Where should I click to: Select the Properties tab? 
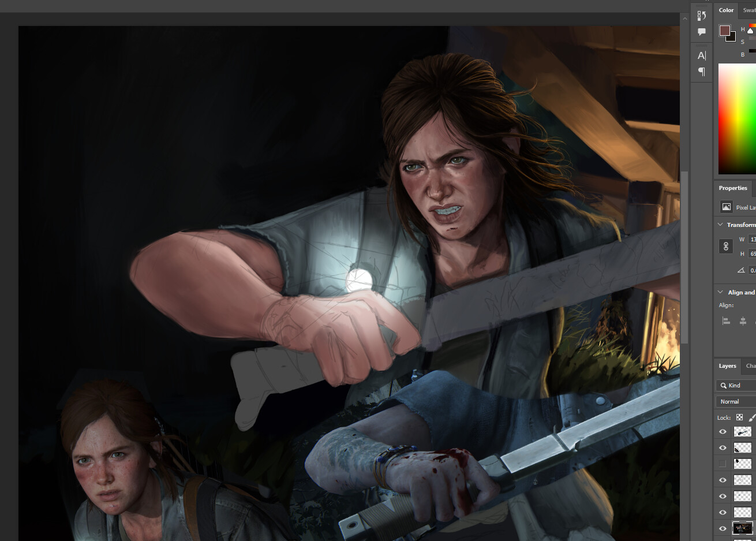pyautogui.click(x=733, y=188)
